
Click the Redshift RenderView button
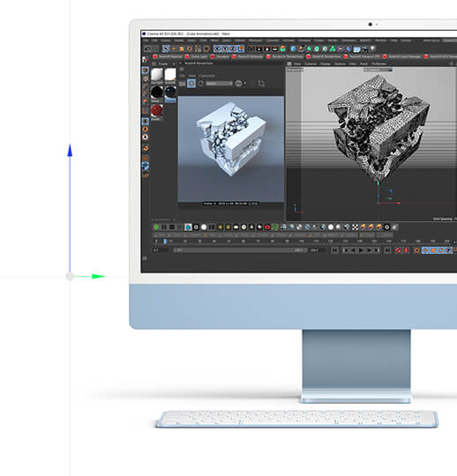click(323, 56)
